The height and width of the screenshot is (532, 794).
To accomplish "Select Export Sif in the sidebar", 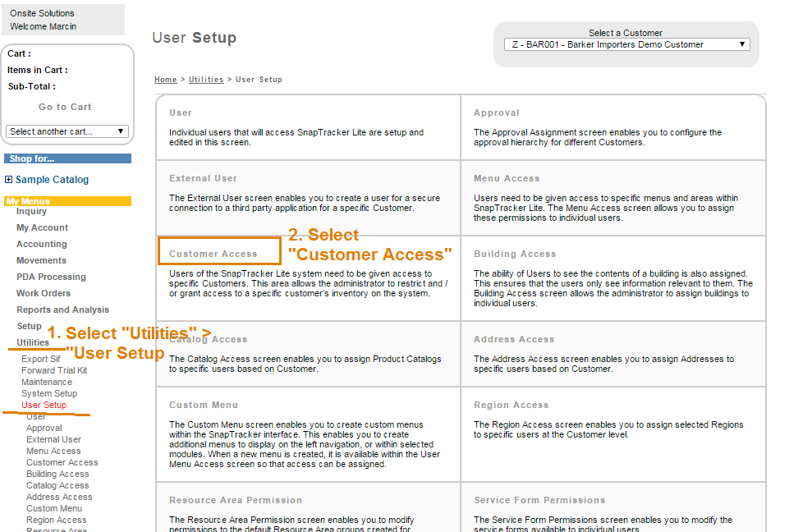I will click(40, 359).
